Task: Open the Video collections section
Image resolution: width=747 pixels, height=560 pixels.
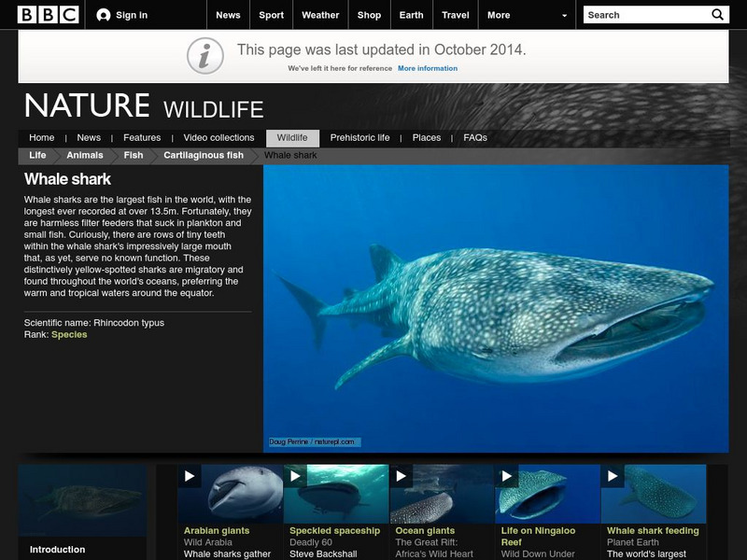Action: (219, 136)
